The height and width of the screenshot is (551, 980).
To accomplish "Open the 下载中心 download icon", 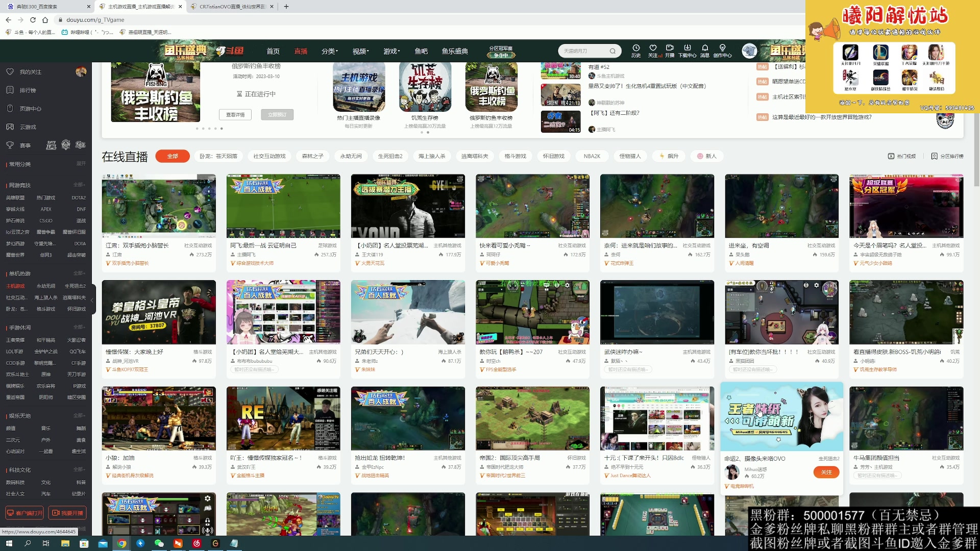I will [x=687, y=47].
